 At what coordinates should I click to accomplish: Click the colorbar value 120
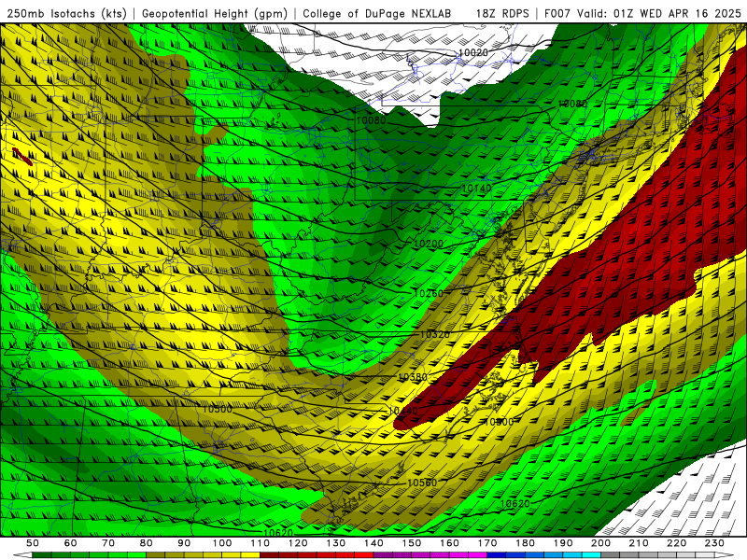pos(298,543)
